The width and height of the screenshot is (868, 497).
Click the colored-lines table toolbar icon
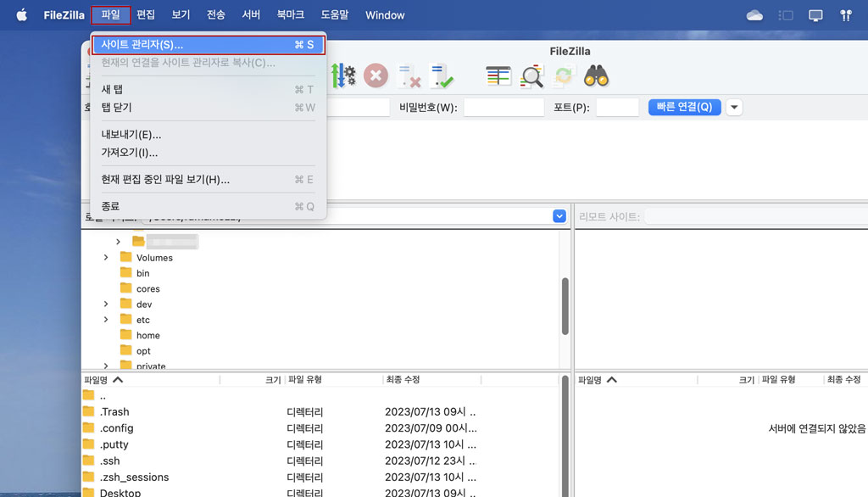click(498, 75)
